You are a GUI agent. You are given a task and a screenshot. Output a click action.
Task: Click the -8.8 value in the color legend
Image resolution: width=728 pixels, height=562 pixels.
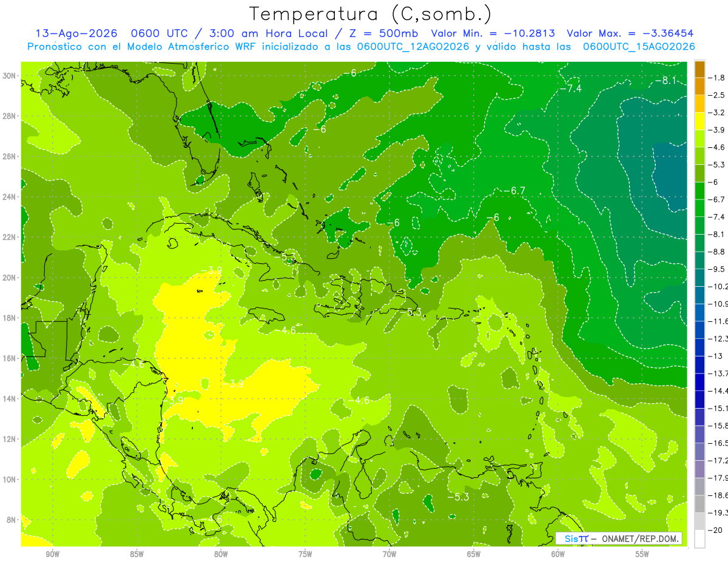pyautogui.click(x=718, y=252)
